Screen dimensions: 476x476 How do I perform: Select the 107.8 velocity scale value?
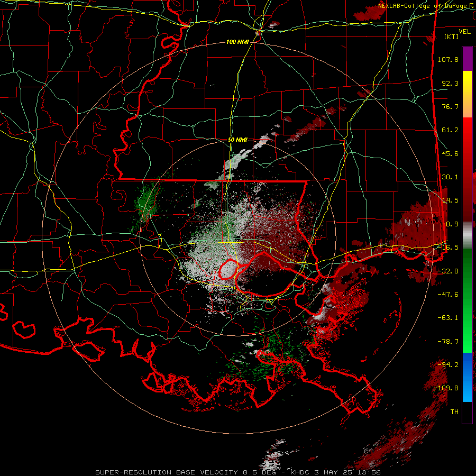[x=448, y=59]
